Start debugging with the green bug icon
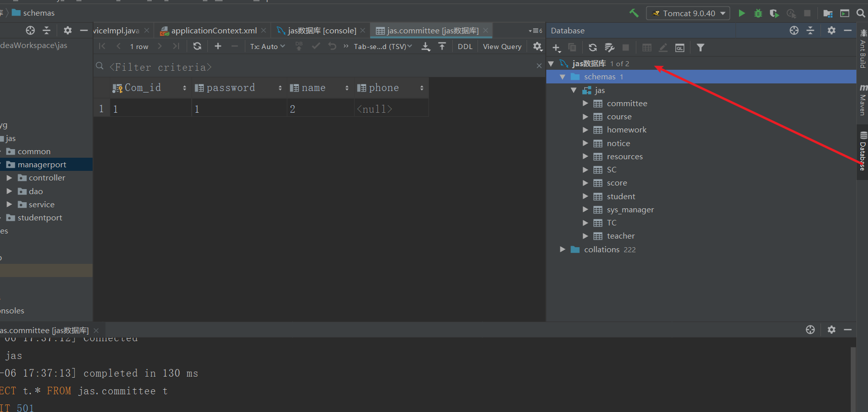Image resolution: width=868 pixels, height=412 pixels. [758, 13]
